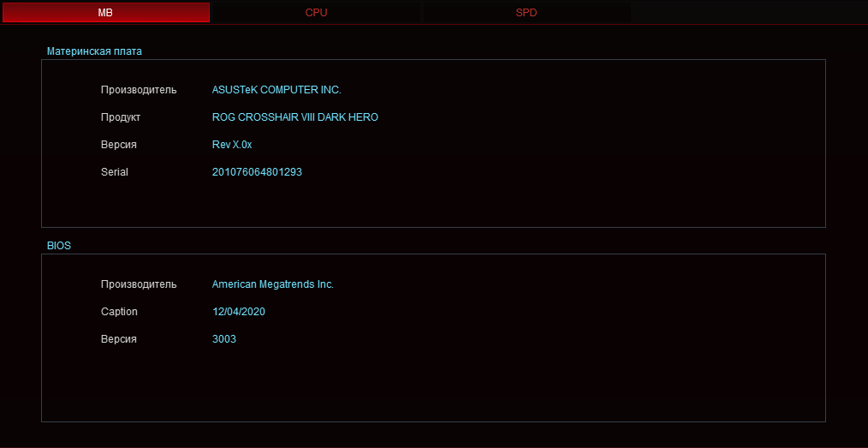Click the BIOS section's Версия label

[x=119, y=339]
